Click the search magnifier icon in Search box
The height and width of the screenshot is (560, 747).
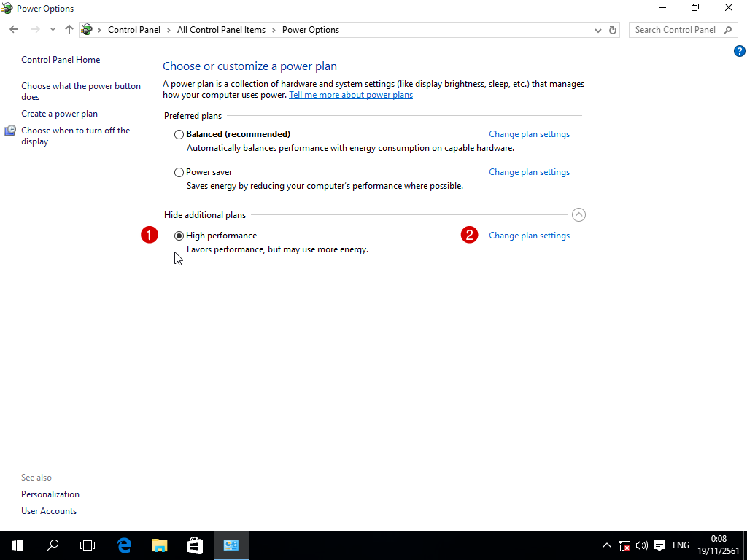point(727,30)
